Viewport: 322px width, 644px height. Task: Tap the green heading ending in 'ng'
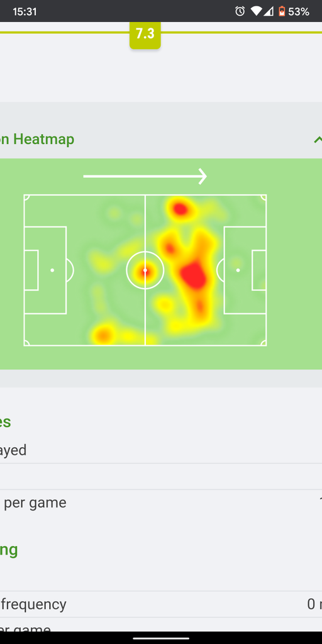(9, 550)
